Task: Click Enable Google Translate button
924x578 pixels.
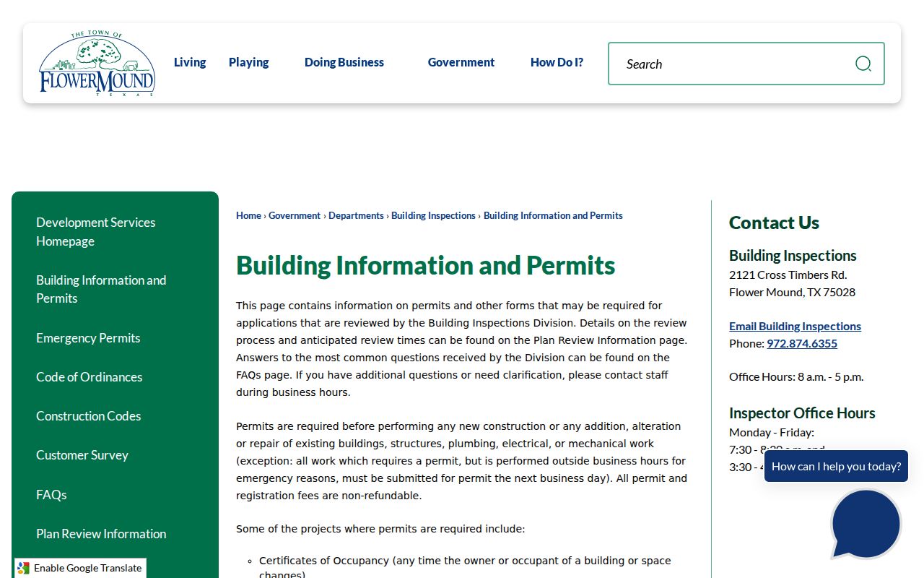Action: [x=80, y=568]
